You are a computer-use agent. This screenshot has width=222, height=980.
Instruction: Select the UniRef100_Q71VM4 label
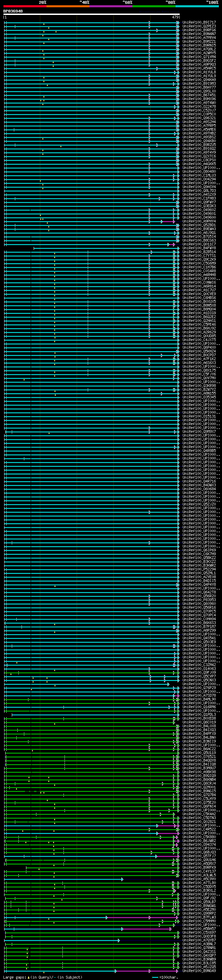tap(199, 57)
